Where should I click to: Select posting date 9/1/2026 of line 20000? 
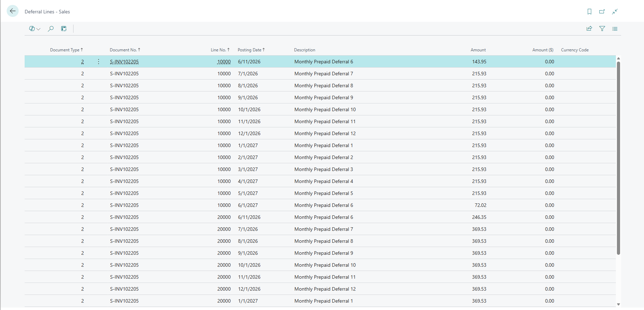click(x=248, y=253)
